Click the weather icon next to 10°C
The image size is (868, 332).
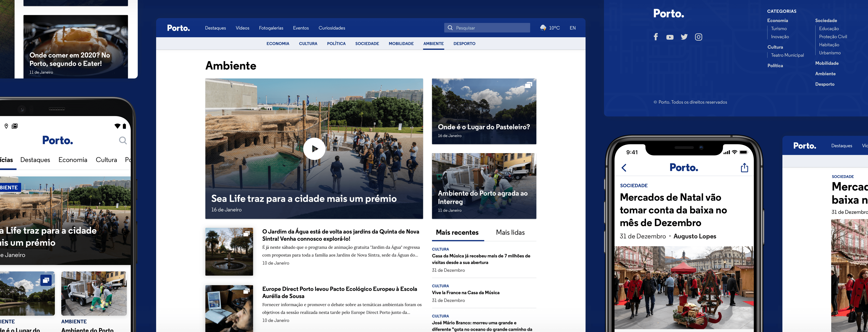(x=543, y=28)
